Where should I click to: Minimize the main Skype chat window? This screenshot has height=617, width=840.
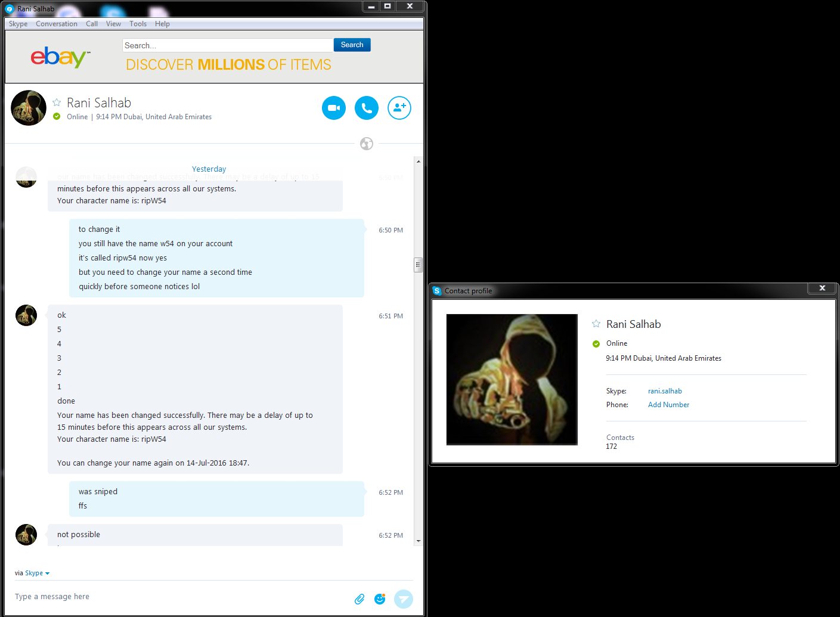pos(371,6)
